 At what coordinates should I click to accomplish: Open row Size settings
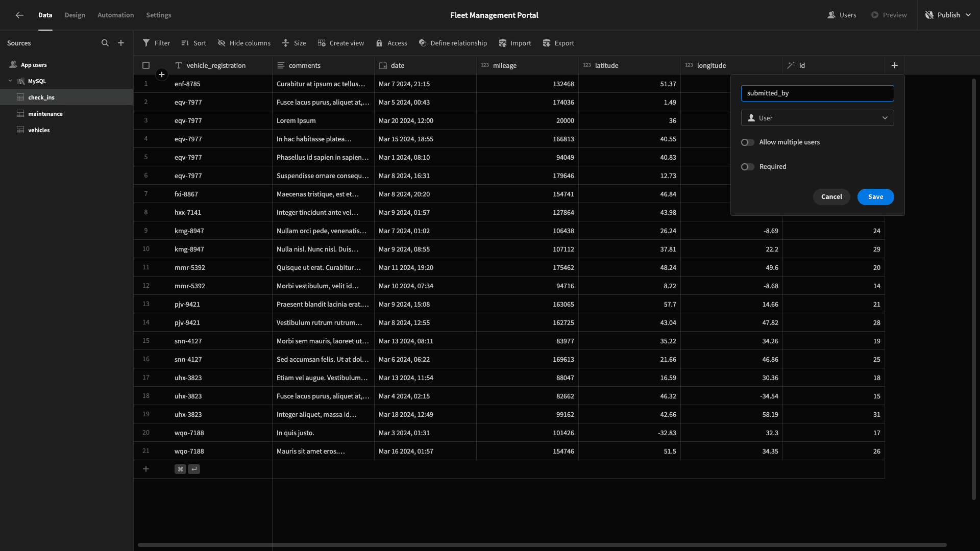294,43
